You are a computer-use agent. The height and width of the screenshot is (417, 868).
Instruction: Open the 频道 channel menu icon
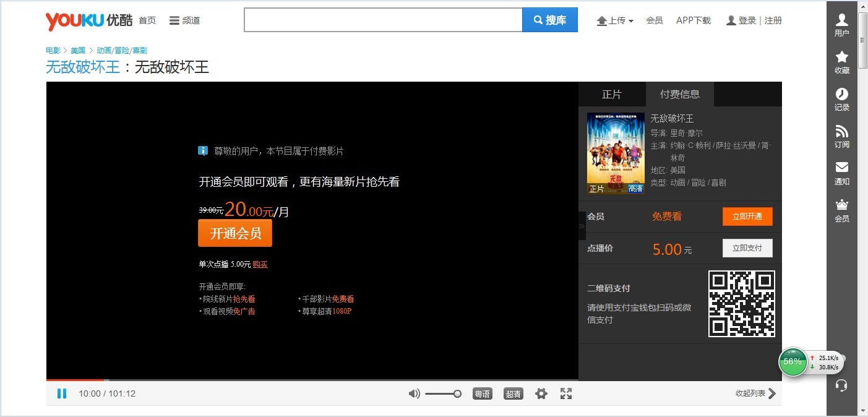point(174,20)
